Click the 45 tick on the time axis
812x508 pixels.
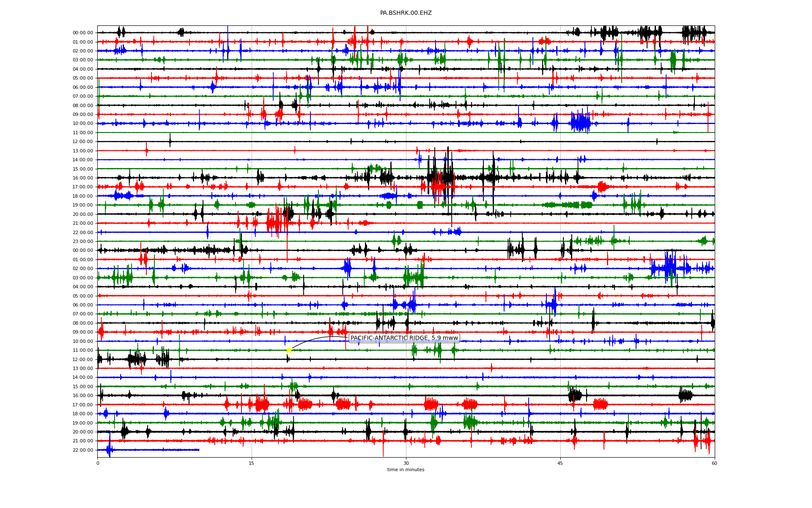point(560,463)
